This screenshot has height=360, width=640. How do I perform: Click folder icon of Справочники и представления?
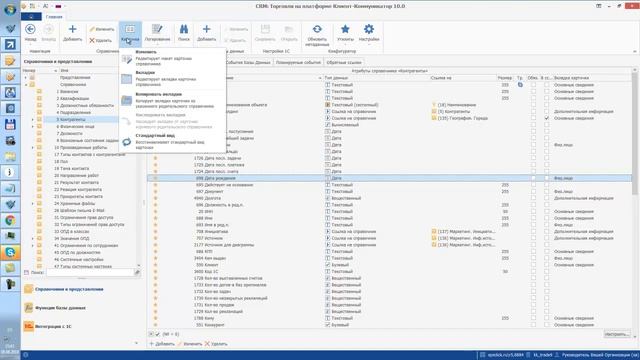pos(29,289)
